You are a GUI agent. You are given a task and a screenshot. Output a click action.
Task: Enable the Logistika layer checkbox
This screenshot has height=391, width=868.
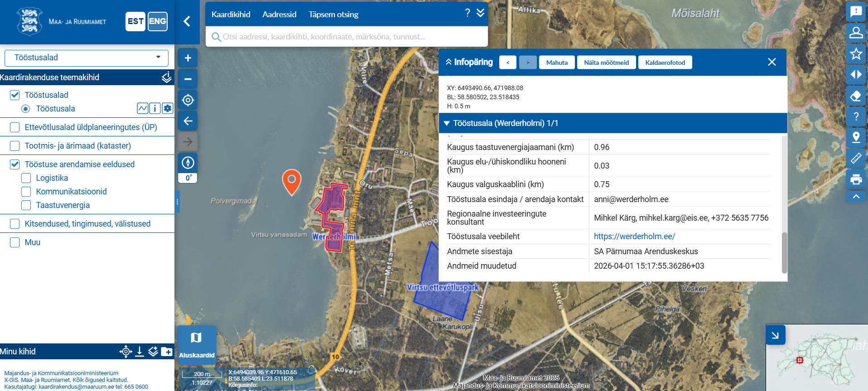26,178
